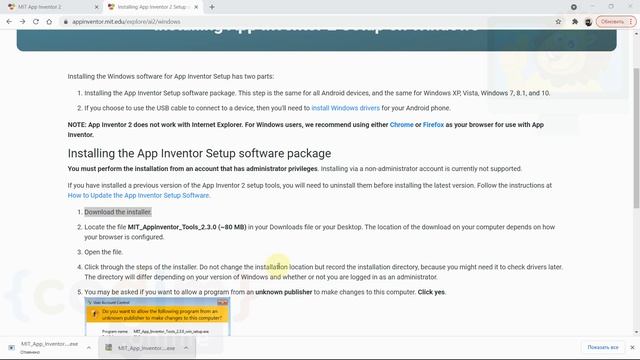Bookmark this page with star icon
Image resolution: width=640 pixels, height=360 pixels.
[558, 22]
